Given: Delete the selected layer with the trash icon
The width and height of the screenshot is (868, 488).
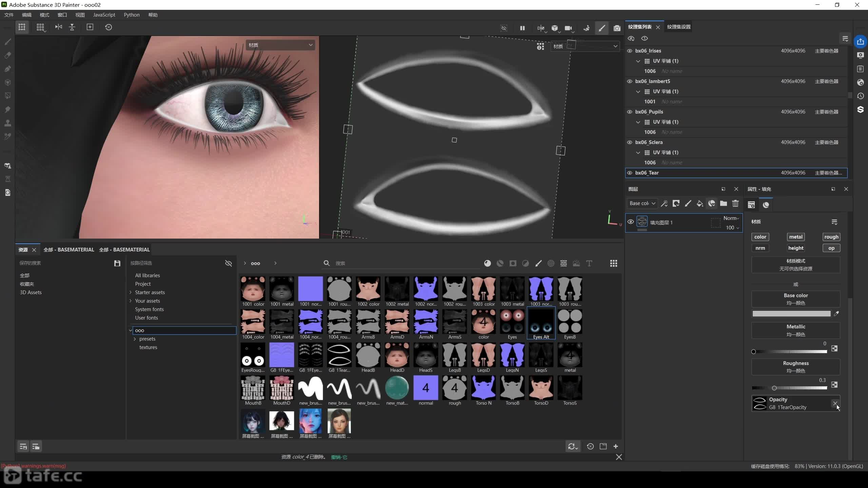Looking at the screenshot, I should [x=735, y=203].
